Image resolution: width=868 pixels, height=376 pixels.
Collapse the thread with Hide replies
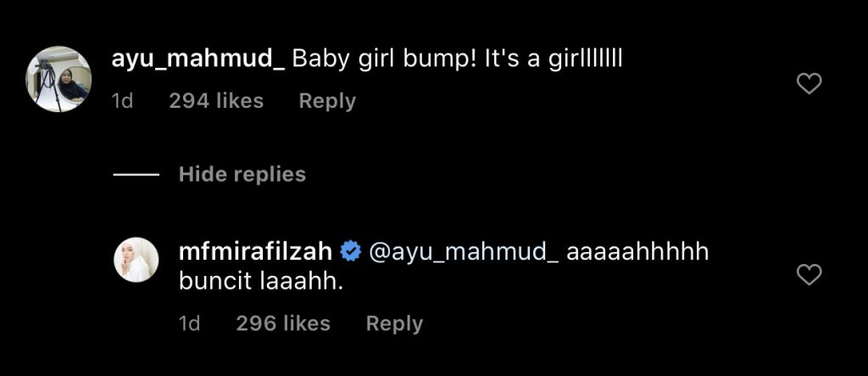[242, 175]
